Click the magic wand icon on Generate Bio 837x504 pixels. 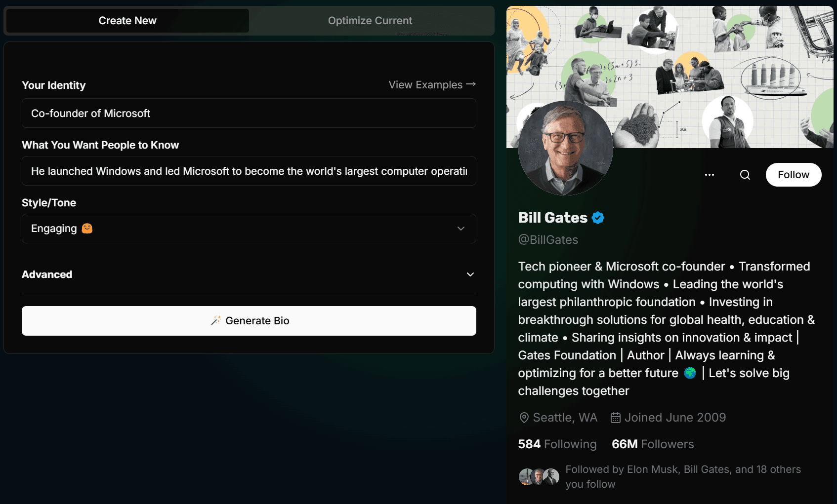coord(215,320)
